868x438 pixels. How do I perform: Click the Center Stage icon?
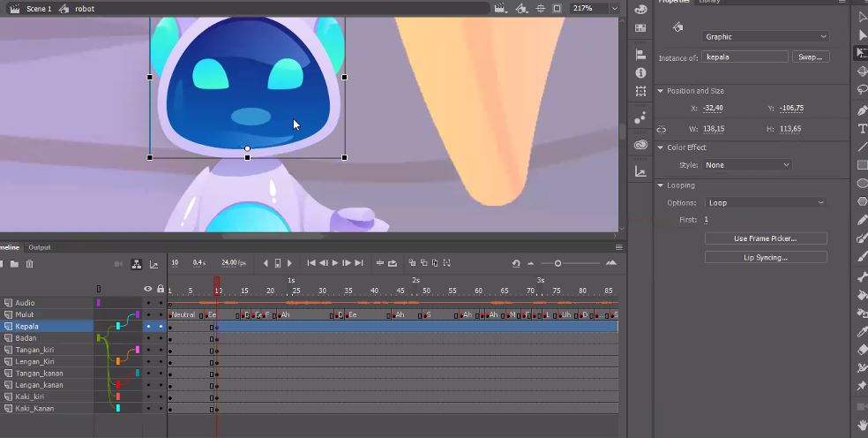(539, 9)
